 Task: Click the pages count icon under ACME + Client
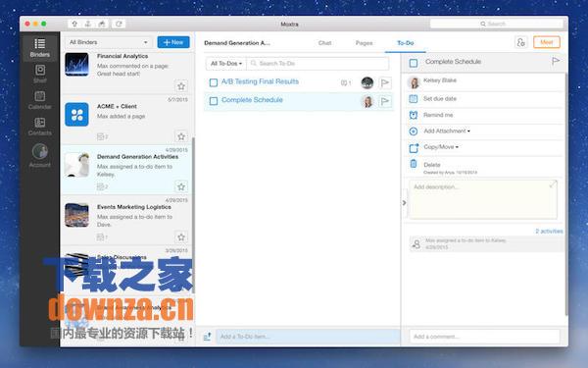click(x=102, y=136)
